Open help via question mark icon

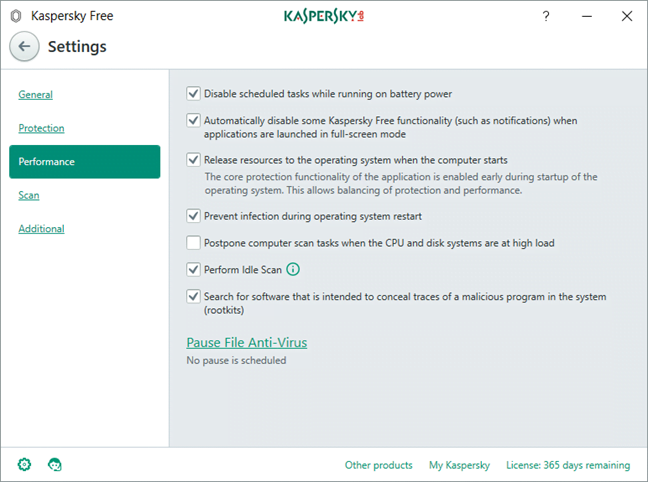546,16
